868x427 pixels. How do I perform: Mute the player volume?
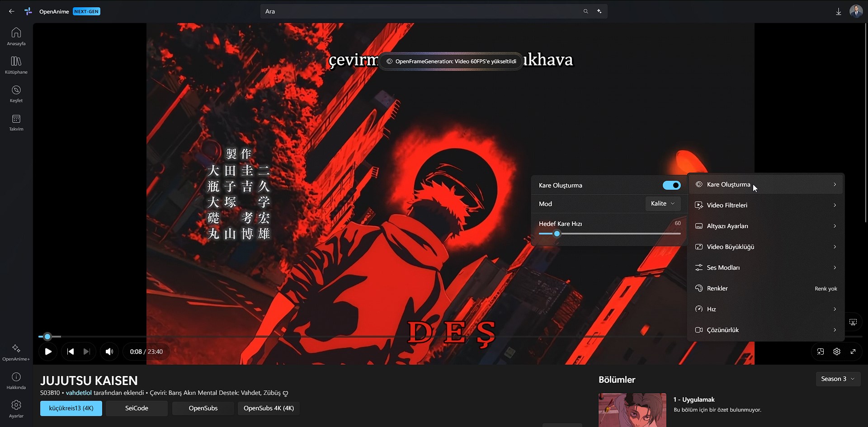click(x=109, y=352)
